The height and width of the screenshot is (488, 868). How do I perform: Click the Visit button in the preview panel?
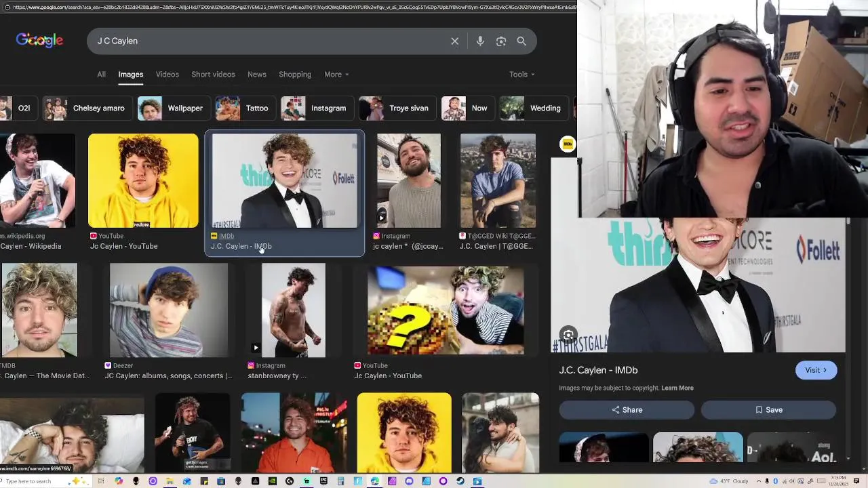pyautogui.click(x=816, y=370)
